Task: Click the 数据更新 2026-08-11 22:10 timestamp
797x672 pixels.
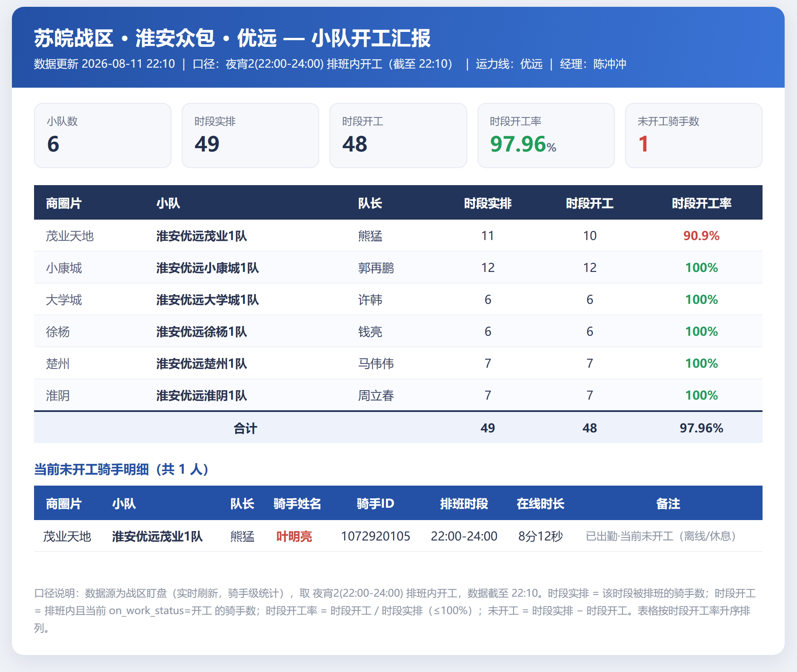Action: 104,64
